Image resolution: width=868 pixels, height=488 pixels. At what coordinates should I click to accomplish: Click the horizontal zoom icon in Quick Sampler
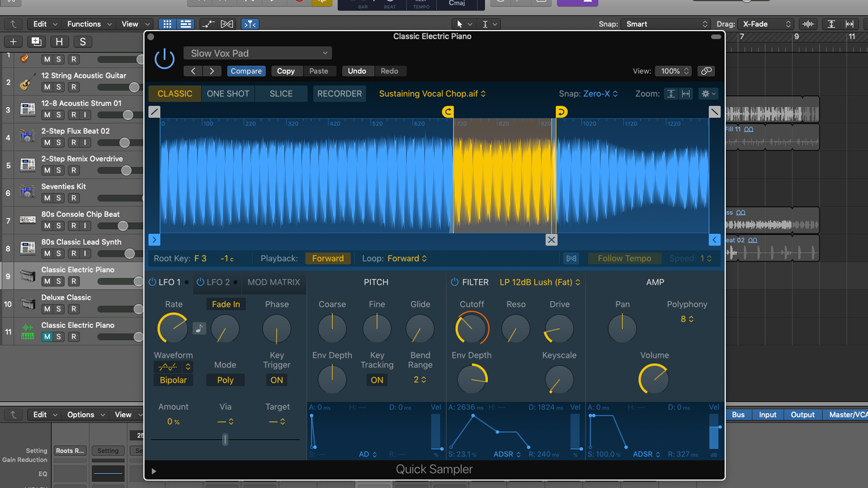click(x=686, y=94)
